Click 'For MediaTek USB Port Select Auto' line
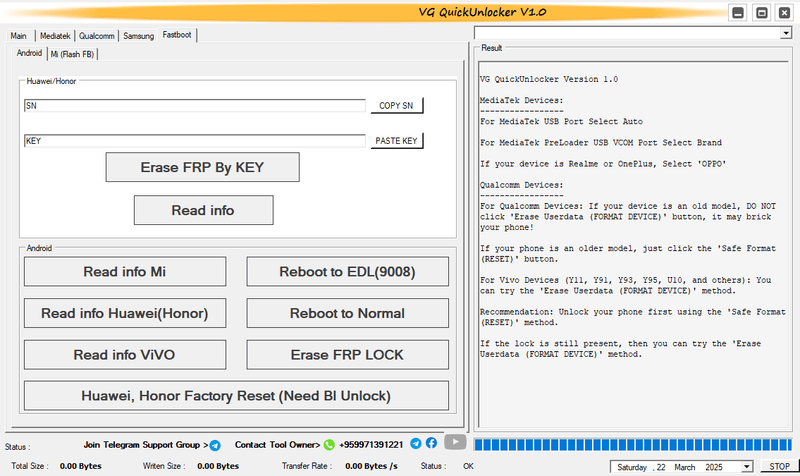The image size is (800, 476). (x=561, y=122)
